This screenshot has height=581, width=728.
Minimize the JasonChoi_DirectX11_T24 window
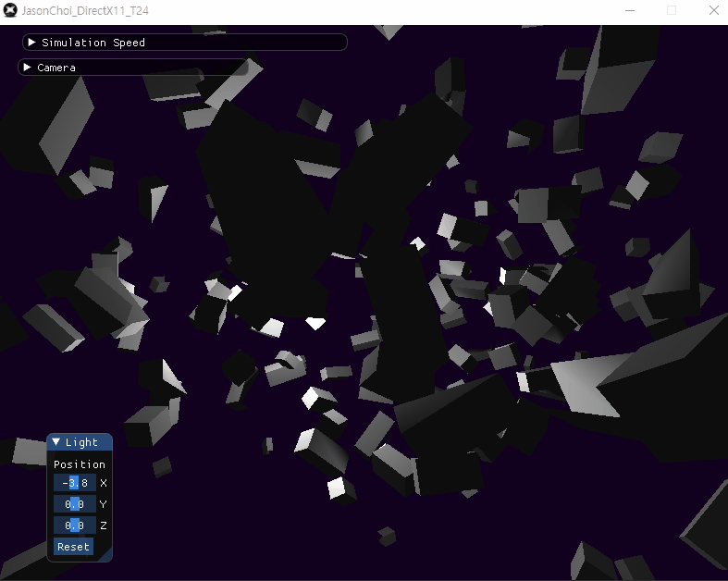[x=630, y=11]
